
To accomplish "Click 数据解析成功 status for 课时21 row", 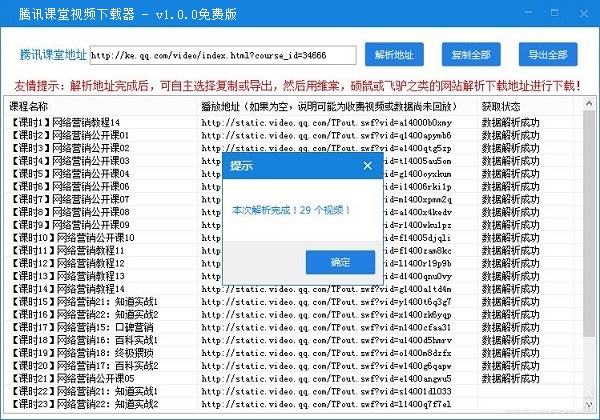I will pyautogui.click(x=510, y=379).
